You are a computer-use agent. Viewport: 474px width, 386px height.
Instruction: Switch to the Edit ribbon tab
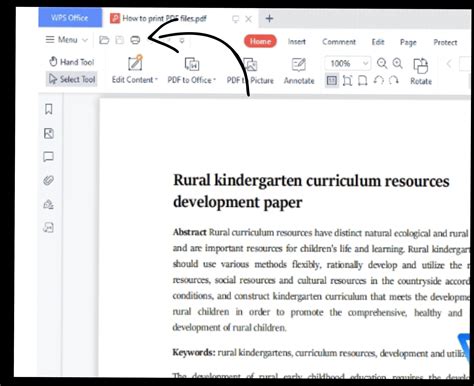378,42
